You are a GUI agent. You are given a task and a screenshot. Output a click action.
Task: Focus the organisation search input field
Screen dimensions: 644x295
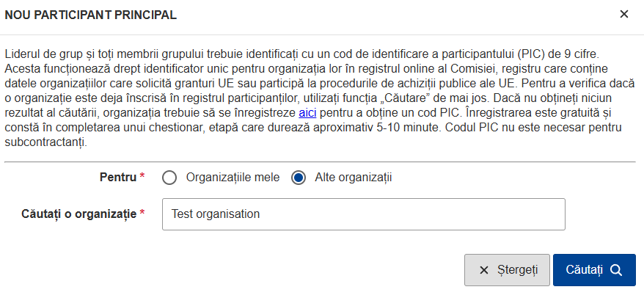tap(363, 214)
